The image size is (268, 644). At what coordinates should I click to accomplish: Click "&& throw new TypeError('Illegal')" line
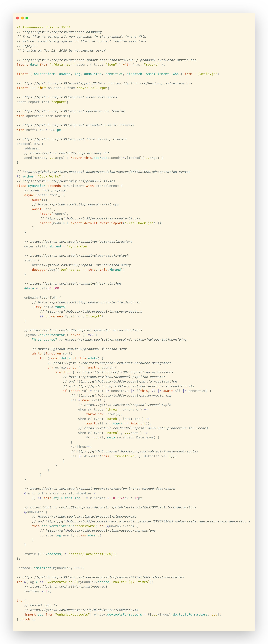pos(72,316)
